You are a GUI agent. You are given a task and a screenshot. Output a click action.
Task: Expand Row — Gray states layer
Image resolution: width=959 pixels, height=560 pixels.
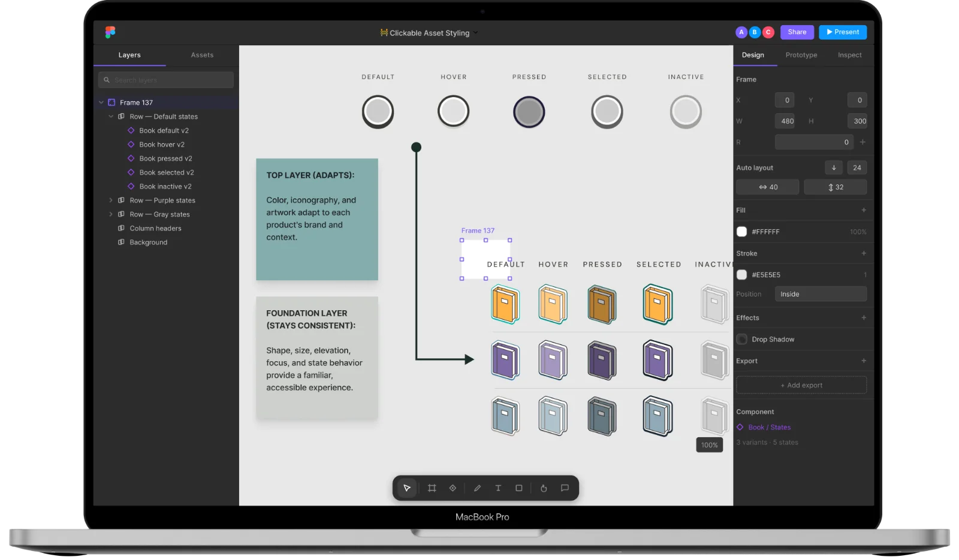[111, 214]
